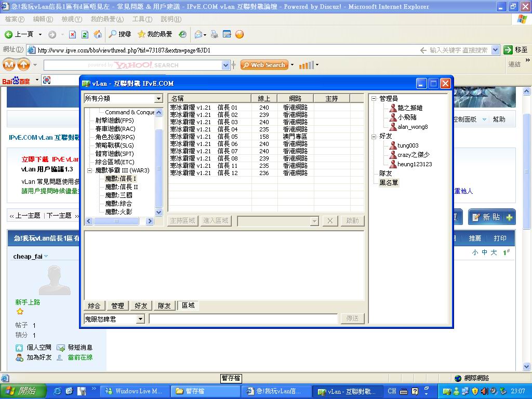Click the 個人空間 icon

(19, 347)
